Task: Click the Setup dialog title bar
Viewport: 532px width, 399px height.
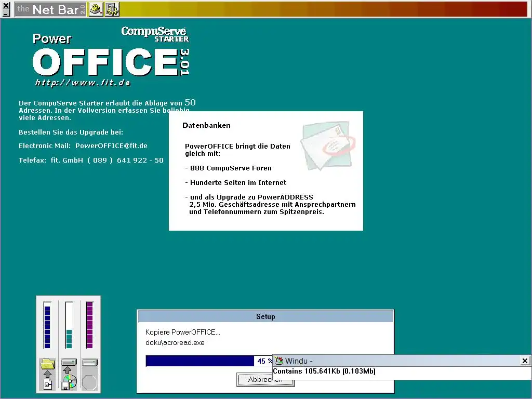Action: click(x=265, y=316)
